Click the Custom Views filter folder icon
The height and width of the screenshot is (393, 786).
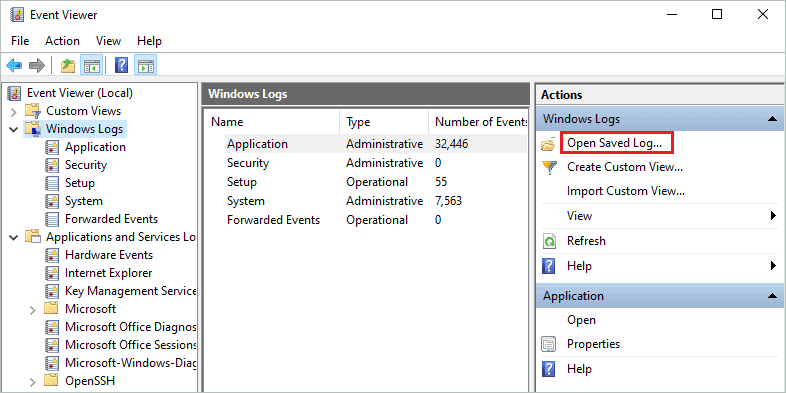33,111
